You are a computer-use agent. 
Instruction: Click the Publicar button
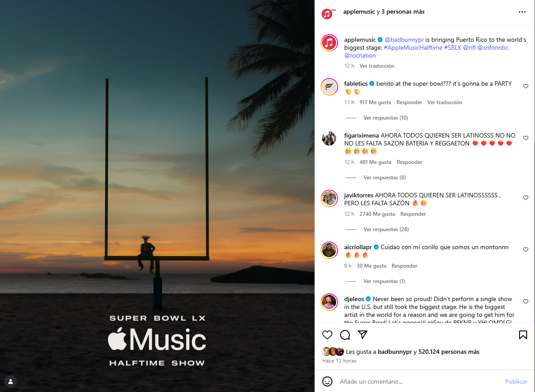516,381
